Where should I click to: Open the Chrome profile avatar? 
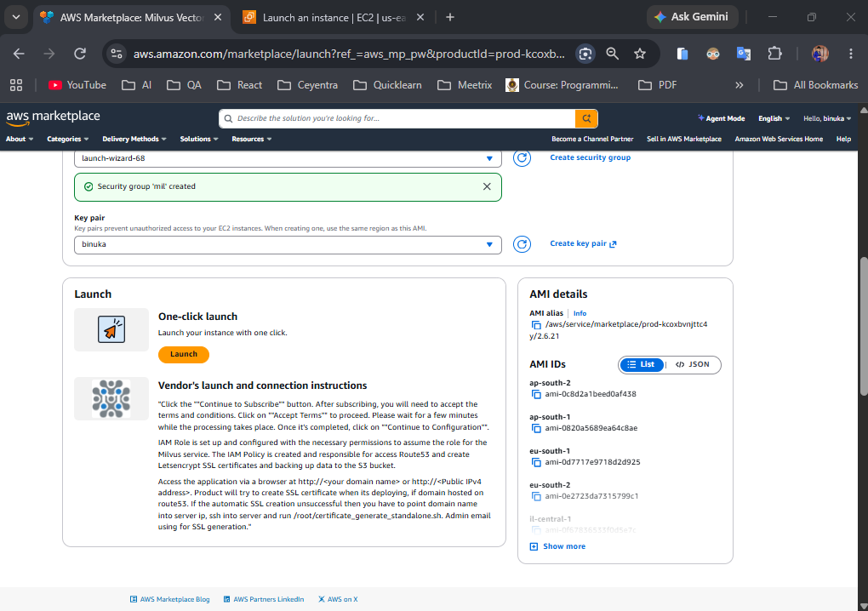[819, 54]
